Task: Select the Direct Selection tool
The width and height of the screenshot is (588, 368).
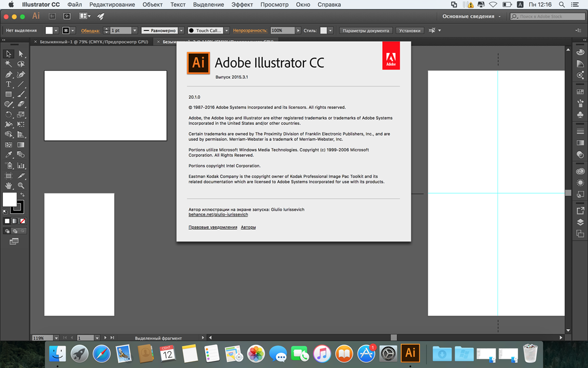Action: click(x=21, y=54)
